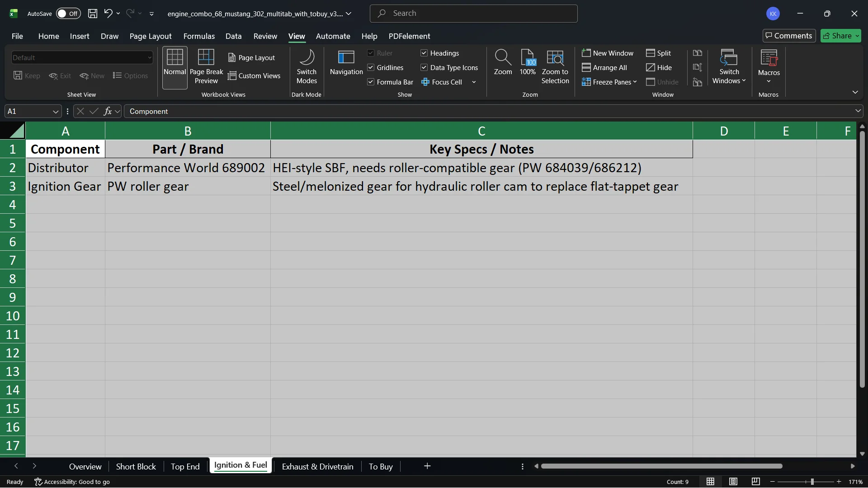The width and height of the screenshot is (868, 488).
Task: Select cell Performance World 689002
Action: coord(188,168)
